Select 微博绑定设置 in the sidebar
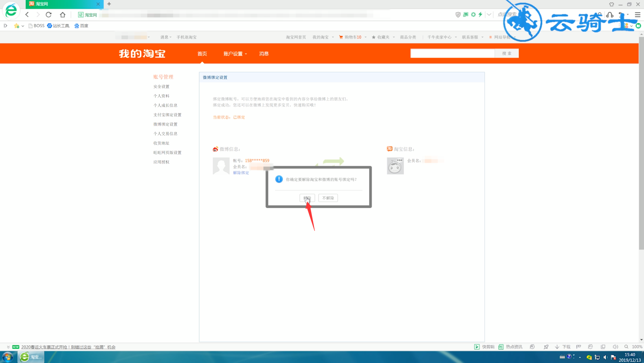644x363 pixels. click(x=165, y=124)
